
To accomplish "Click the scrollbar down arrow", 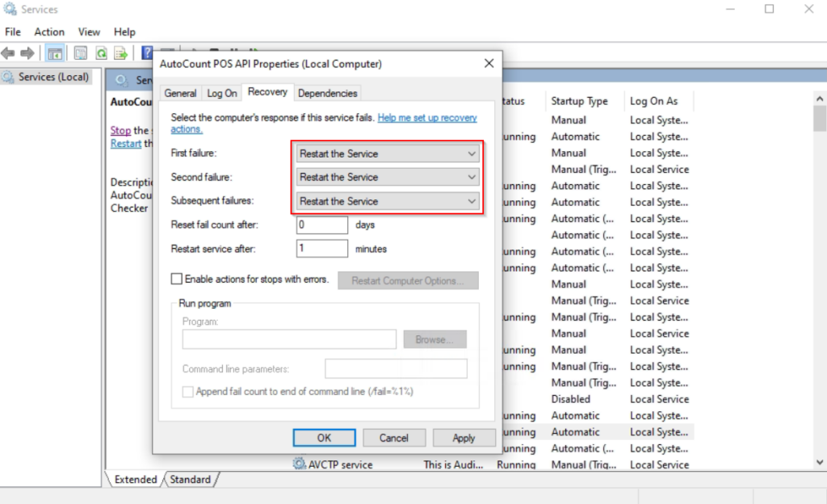I will tap(819, 462).
